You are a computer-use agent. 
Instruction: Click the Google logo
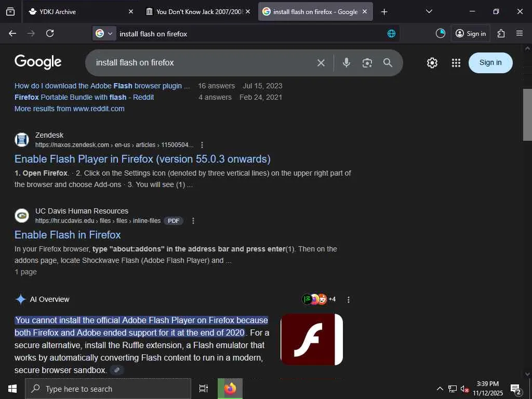pyautogui.click(x=38, y=62)
